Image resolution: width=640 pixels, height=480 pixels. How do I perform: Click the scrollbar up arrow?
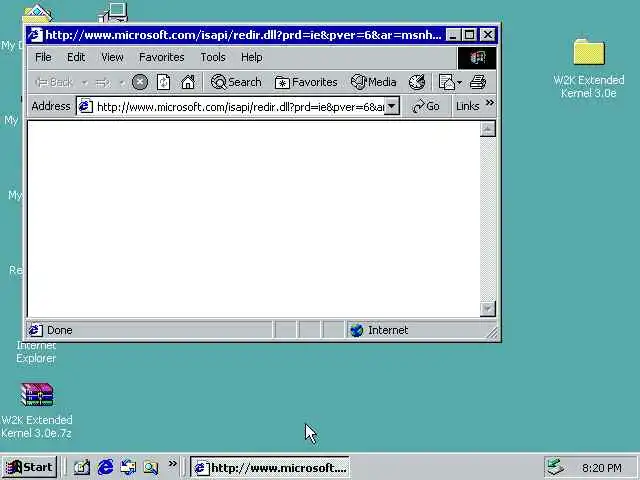(x=488, y=129)
